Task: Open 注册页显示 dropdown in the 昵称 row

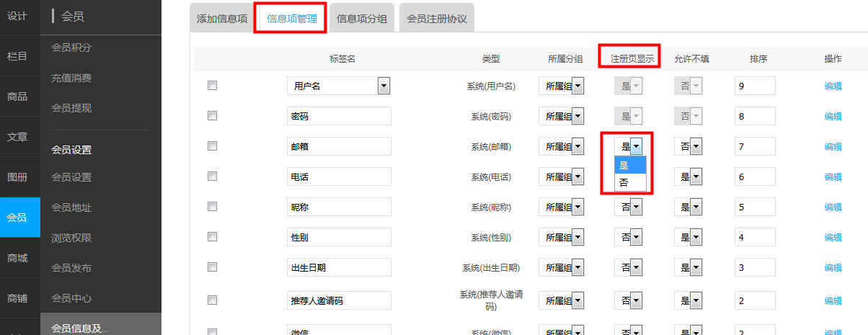Action: click(x=628, y=207)
